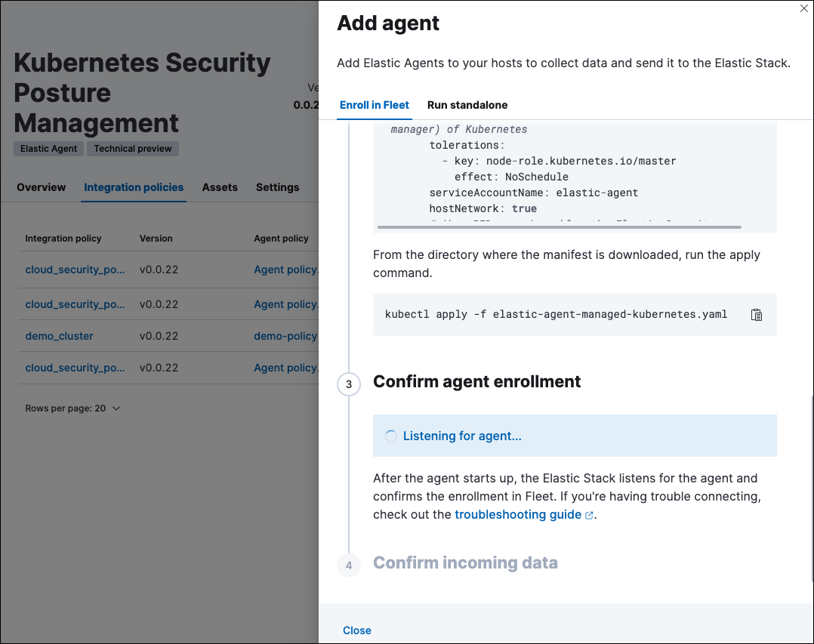
Task: Expand the Confirm incoming data step
Action: tap(465, 562)
